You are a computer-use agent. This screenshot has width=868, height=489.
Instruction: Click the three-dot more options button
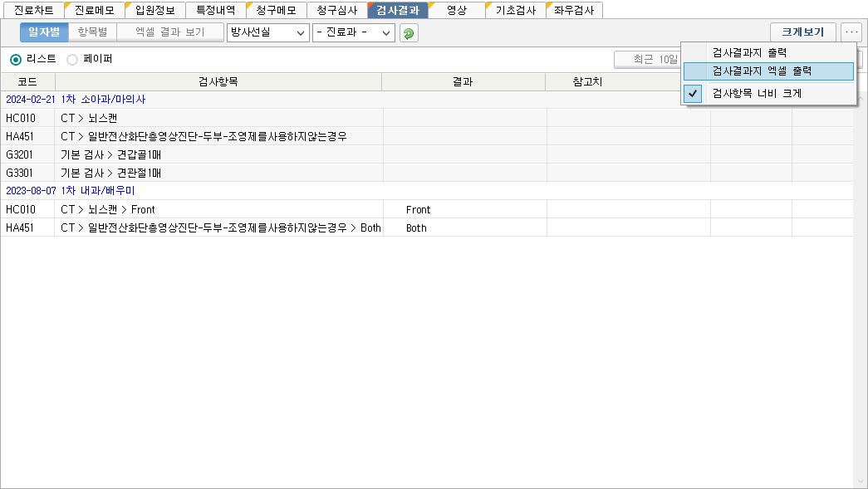click(851, 32)
